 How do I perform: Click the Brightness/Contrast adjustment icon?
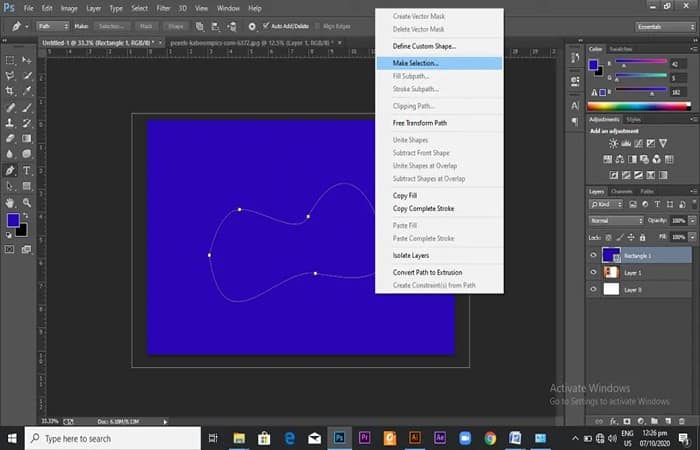click(x=614, y=143)
